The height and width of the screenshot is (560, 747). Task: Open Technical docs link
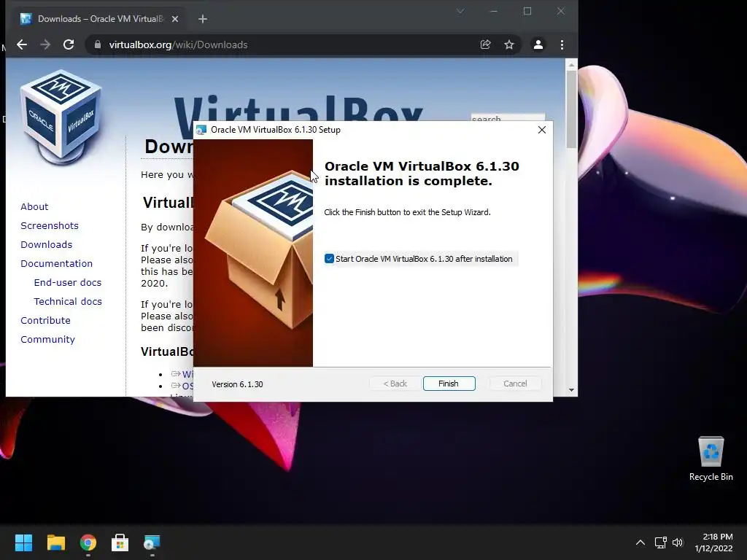[x=68, y=301]
